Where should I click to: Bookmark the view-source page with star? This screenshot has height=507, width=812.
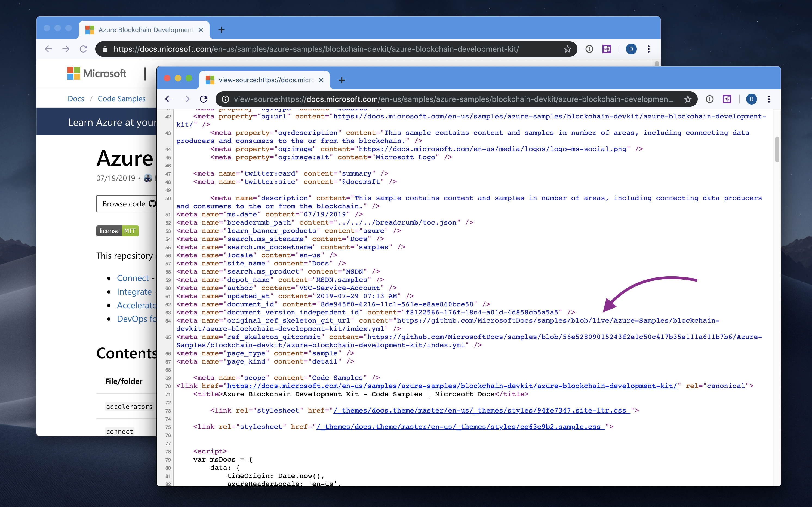[x=688, y=99]
